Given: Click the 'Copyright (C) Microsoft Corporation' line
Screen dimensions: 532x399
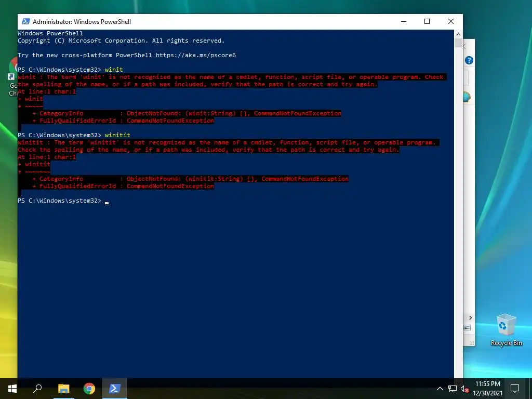Looking at the screenshot, I should [x=83, y=41].
